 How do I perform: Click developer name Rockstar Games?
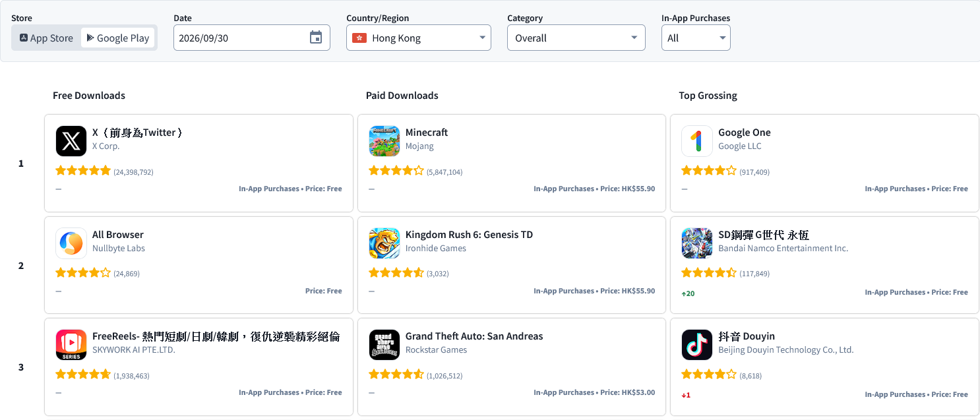[436, 350]
